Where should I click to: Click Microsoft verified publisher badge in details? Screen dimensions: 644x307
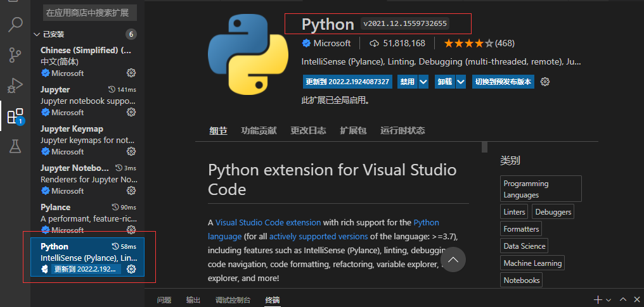tap(306, 43)
